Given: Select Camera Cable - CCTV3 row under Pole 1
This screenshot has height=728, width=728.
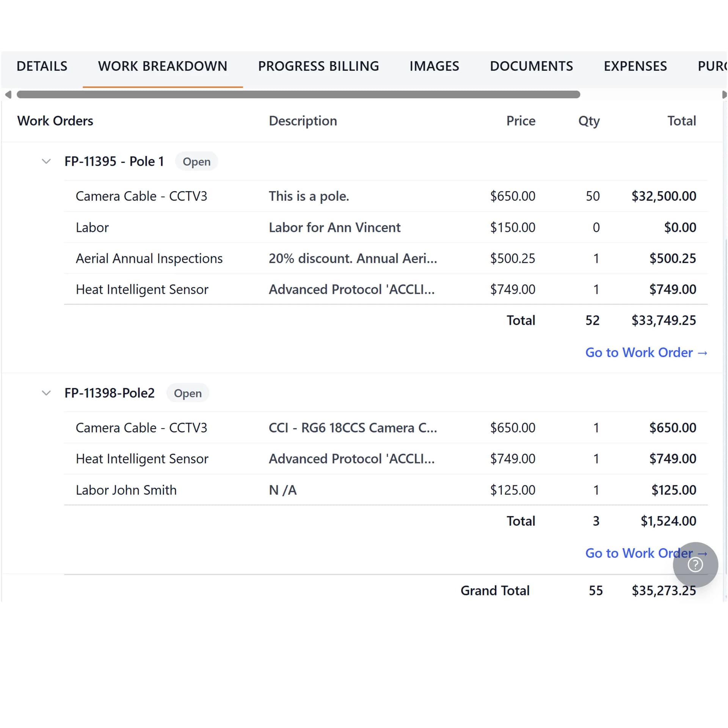Looking at the screenshot, I should point(386,196).
